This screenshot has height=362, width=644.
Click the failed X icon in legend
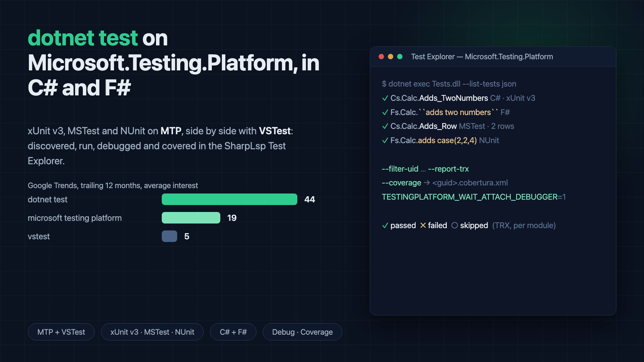tap(423, 225)
